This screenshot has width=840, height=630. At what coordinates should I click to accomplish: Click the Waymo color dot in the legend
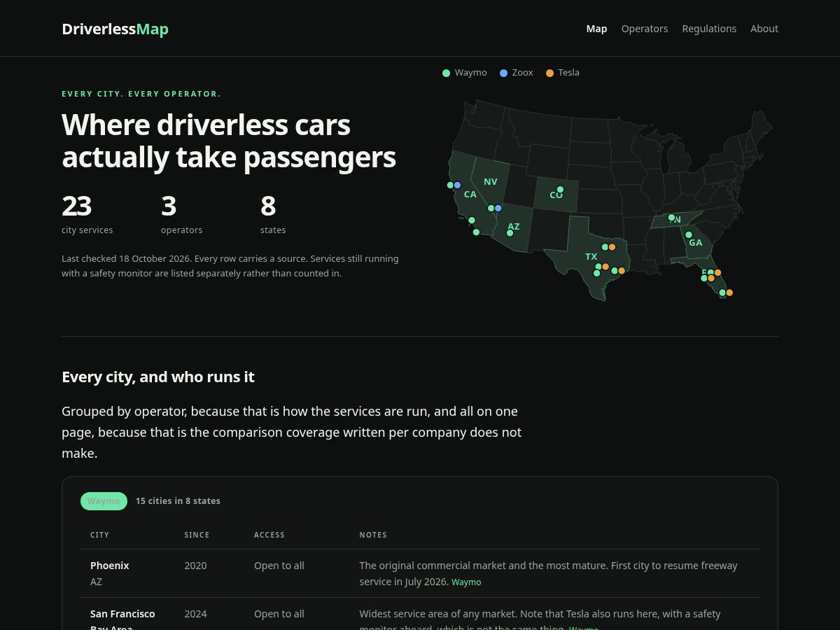click(x=447, y=73)
